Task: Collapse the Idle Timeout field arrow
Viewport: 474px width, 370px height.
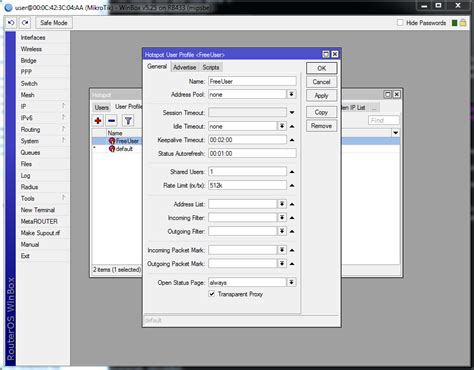Action: pos(292,126)
